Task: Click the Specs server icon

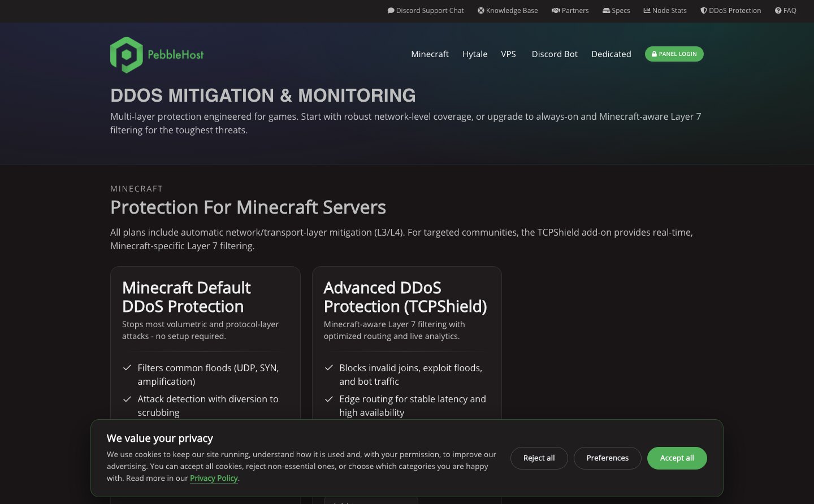Action: tap(607, 11)
